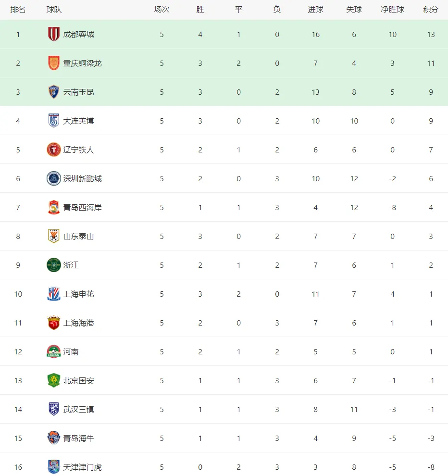This screenshot has height=476, width=448.
Task: Click the 北京国安 green logo
Action: [54, 380]
